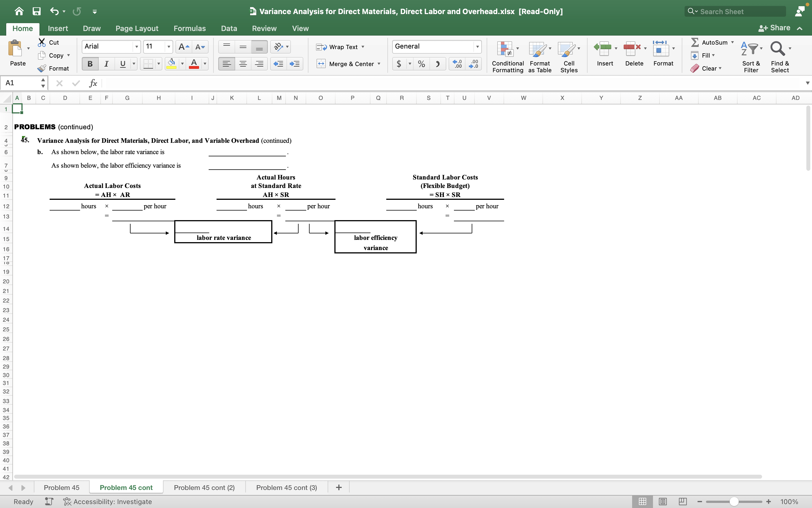Increase the indent level
The image size is (812, 508).
[x=295, y=63]
